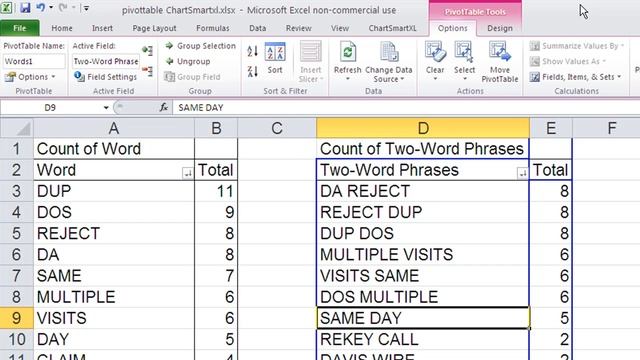Open the Page Layout tab

(x=154, y=28)
